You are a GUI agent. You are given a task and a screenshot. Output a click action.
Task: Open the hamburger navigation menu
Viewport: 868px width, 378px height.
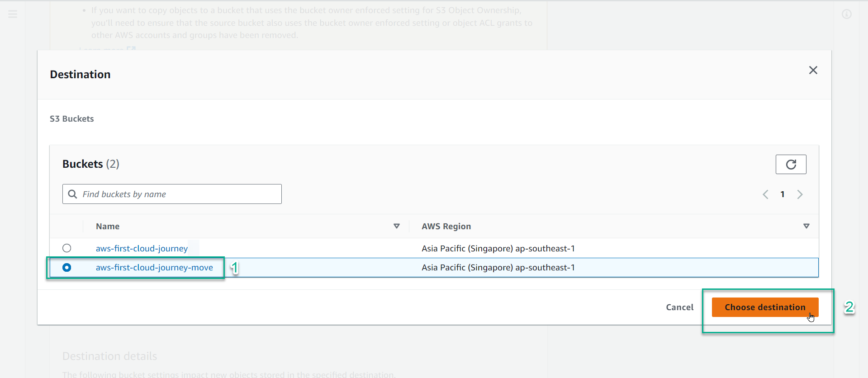(x=13, y=14)
